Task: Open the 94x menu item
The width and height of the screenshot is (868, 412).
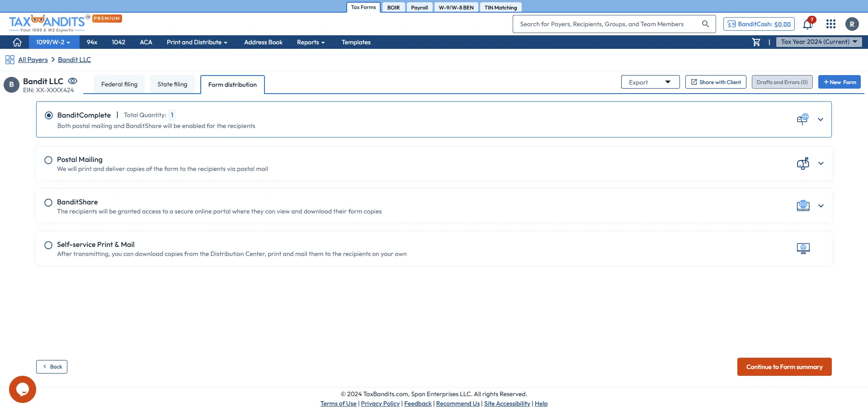Action: pos(92,42)
